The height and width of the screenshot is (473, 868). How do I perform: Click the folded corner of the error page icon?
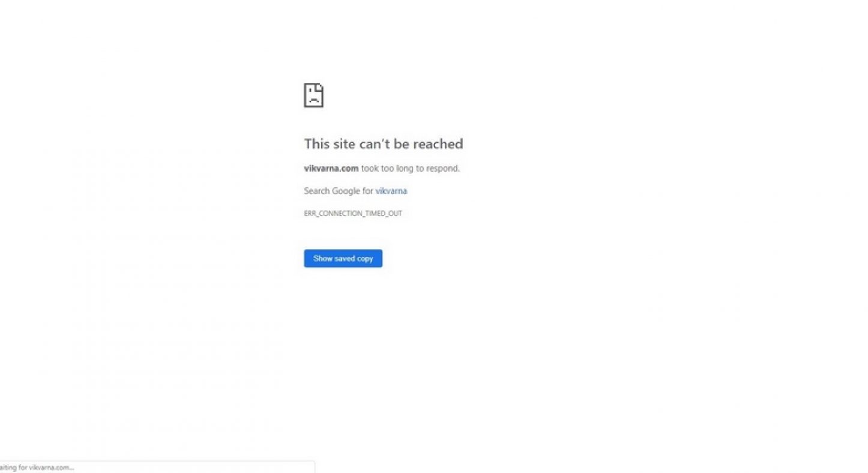tap(320, 87)
